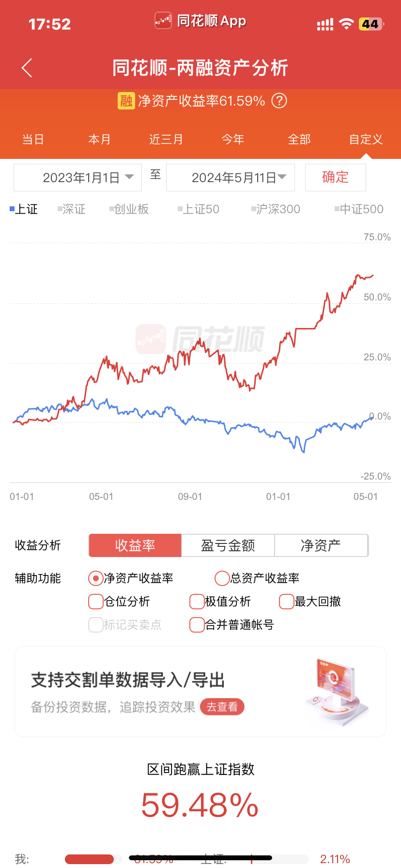Tap the 同花顺 App logo icon
The image size is (401, 868).
163,21
